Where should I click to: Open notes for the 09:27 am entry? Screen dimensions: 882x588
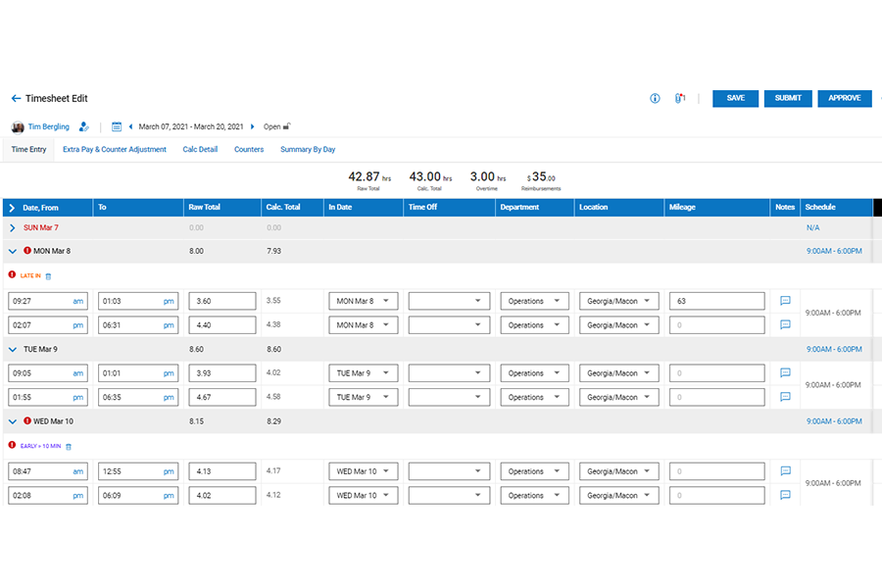click(x=785, y=301)
